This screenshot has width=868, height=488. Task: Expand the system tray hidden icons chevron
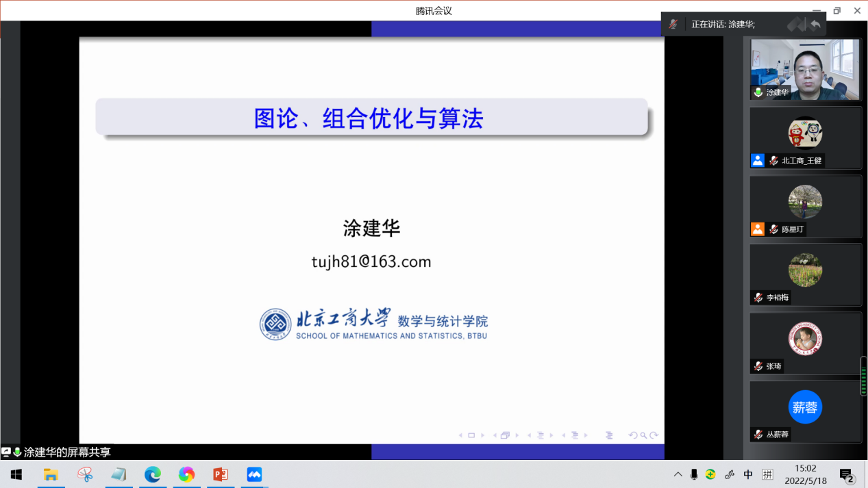[x=678, y=474]
